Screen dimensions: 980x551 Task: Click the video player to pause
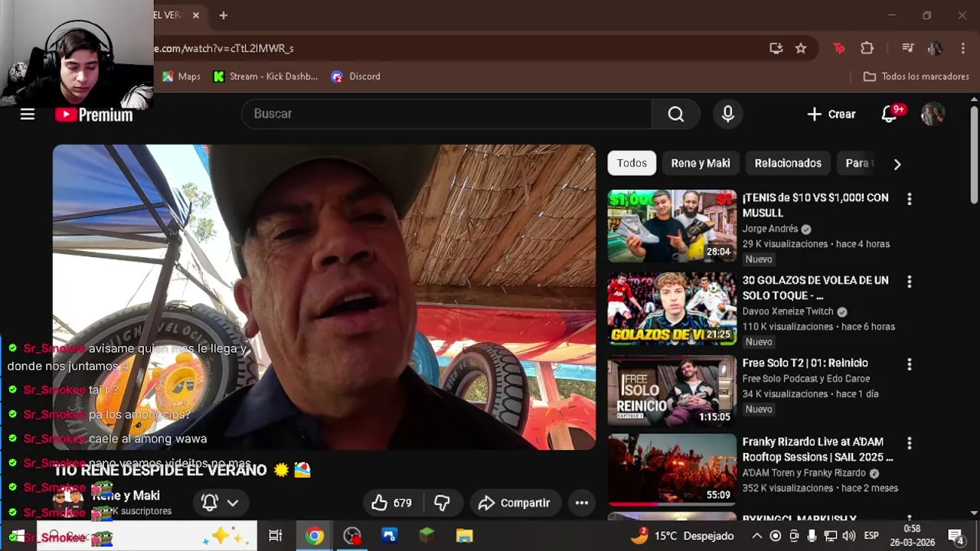324,297
